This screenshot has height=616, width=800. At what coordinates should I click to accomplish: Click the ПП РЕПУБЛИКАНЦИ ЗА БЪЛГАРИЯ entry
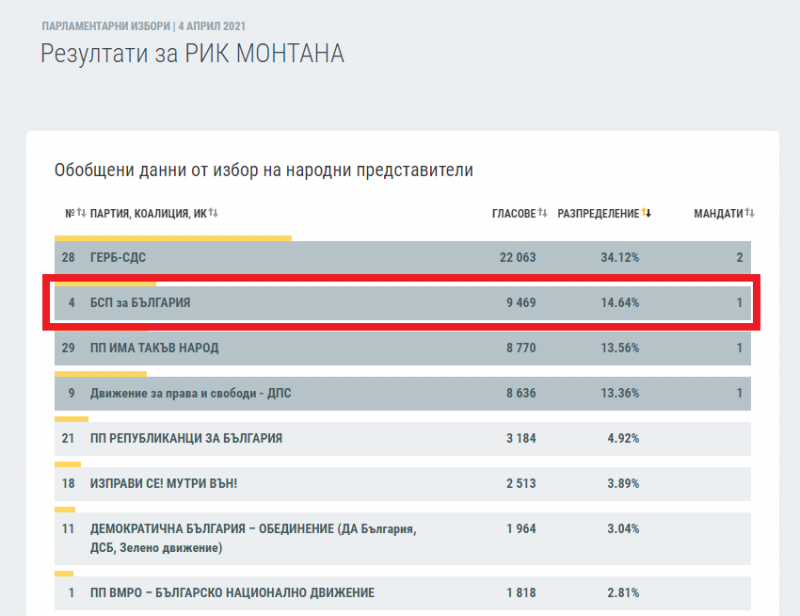186,438
